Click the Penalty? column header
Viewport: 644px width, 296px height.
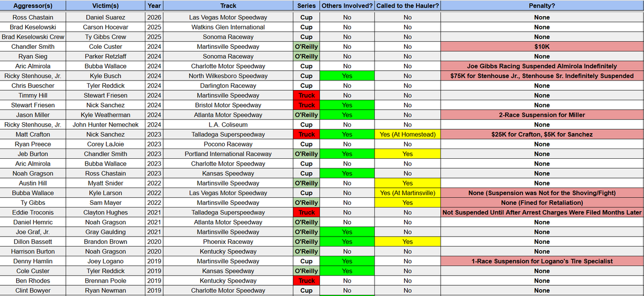click(542, 6)
